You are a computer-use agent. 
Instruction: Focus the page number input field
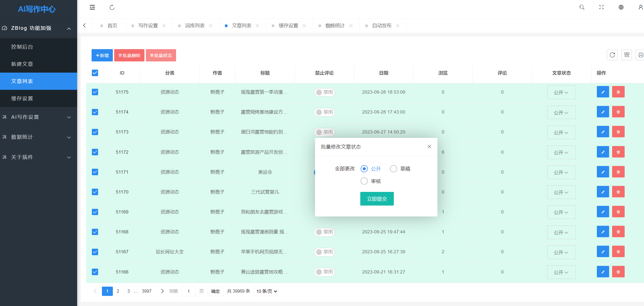tap(189, 291)
